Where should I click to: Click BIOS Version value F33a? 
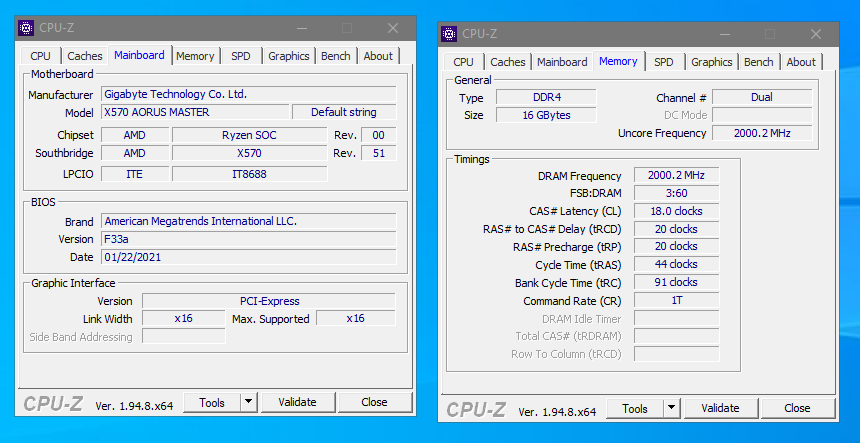[249, 240]
